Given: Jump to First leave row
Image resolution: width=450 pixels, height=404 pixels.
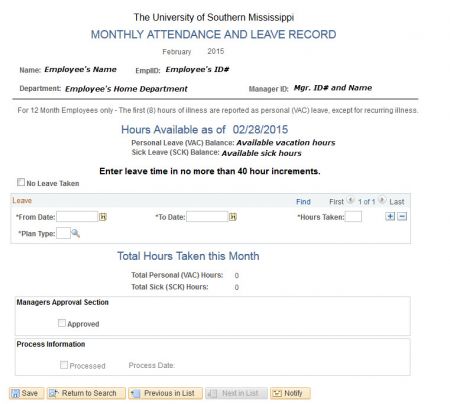Looking at the screenshot, I should point(336,202).
